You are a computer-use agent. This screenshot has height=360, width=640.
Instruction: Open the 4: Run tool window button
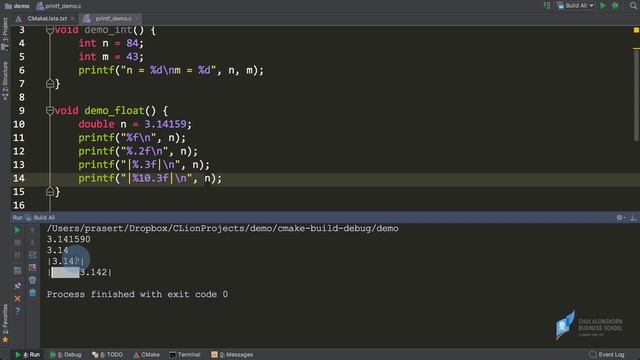pyautogui.click(x=28, y=355)
